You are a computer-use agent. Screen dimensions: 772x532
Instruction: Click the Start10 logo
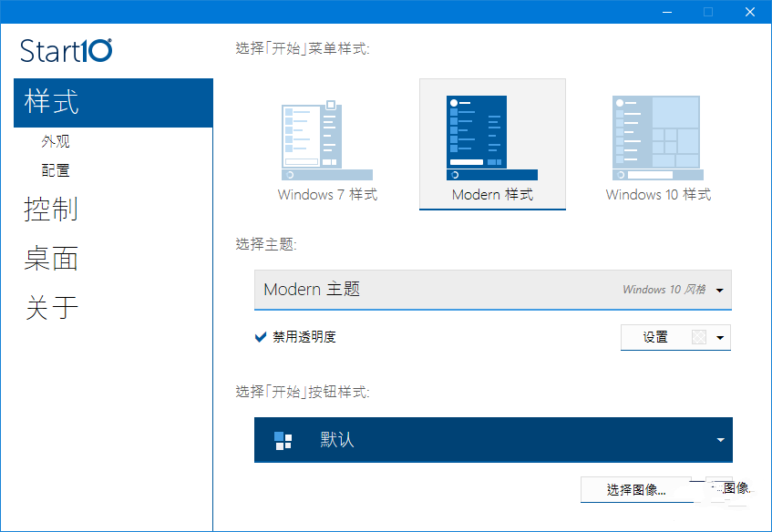click(67, 50)
